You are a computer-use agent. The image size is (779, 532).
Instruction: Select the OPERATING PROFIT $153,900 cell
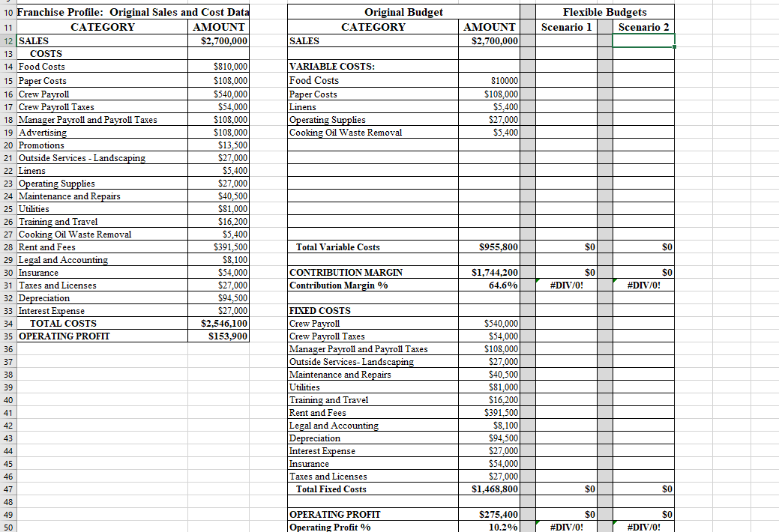click(x=219, y=336)
